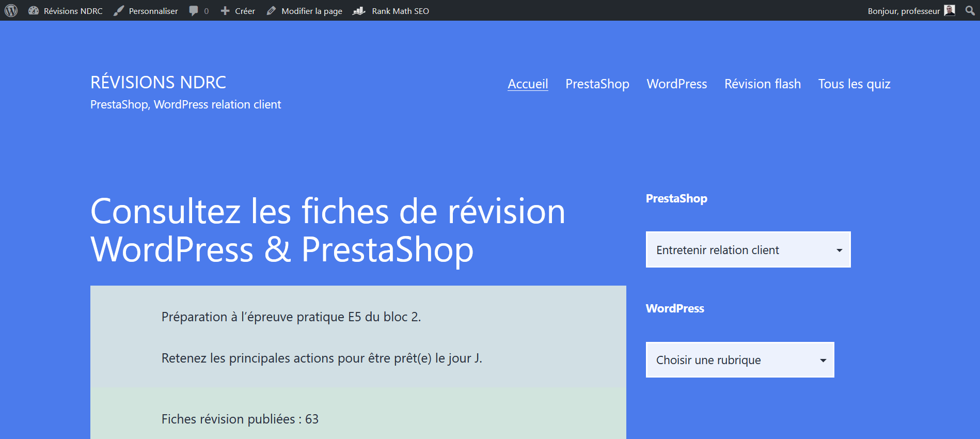The width and height of the screenshot is (980, 439).
Task: Click the tagline PrestaShop, WordPress relation client
Action: (x=186, y=104)
